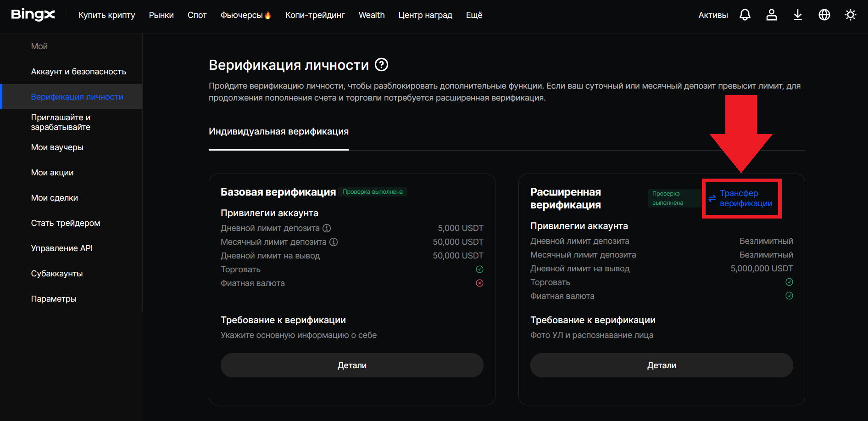Open notifications bell icon
Screen dimensions: 868x421
(745, 15)
